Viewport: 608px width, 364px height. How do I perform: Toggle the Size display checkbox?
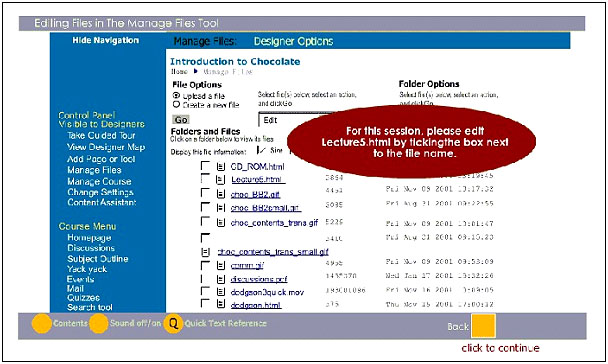tap(262, 150)
